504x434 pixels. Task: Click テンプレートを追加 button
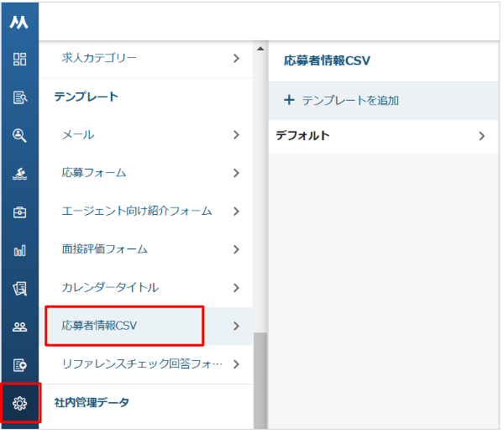tap(341, 101)
